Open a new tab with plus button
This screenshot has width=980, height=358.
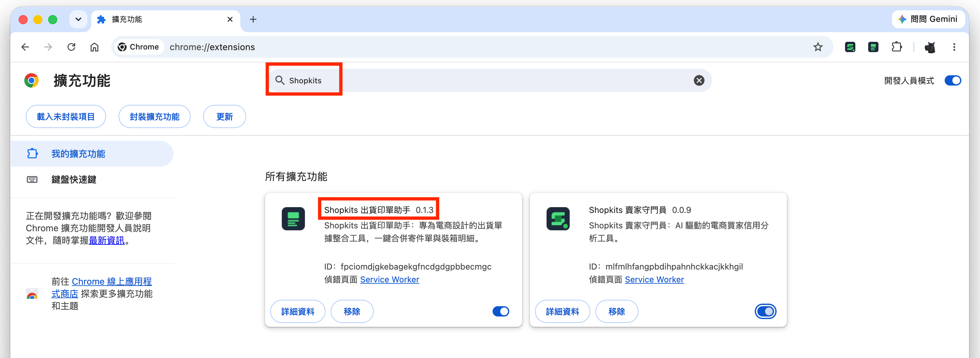point(253,19)
